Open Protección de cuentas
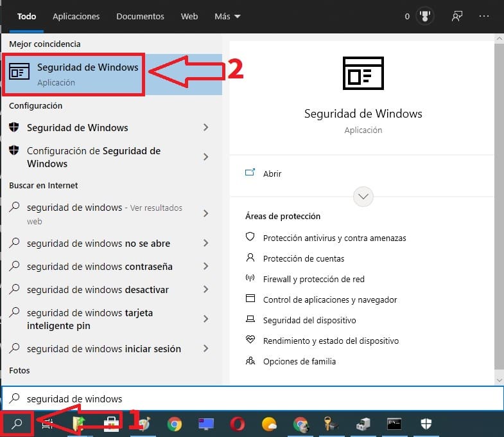This screenshot has width=504, height=437. 304,259
